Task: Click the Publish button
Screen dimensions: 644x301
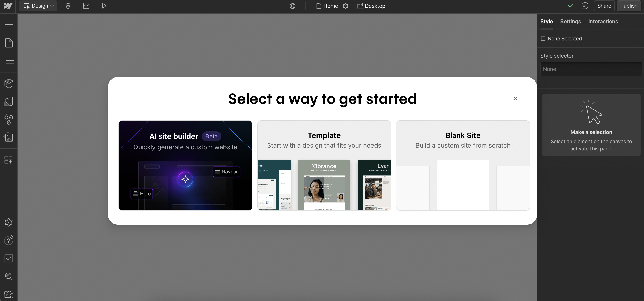Action: 629,6
